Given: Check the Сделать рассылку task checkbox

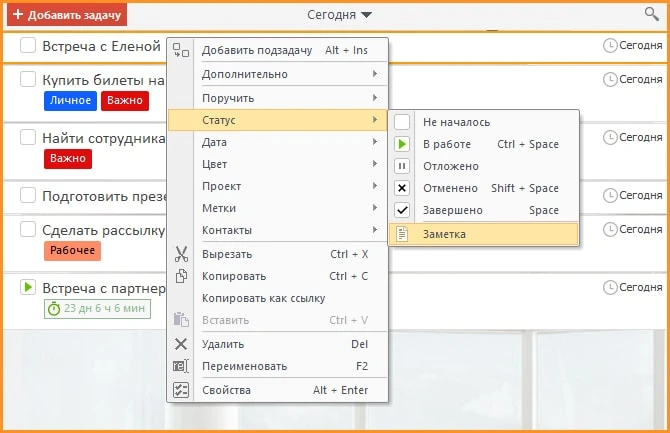Looking at the screenshot, I should [x=28, y=230].
